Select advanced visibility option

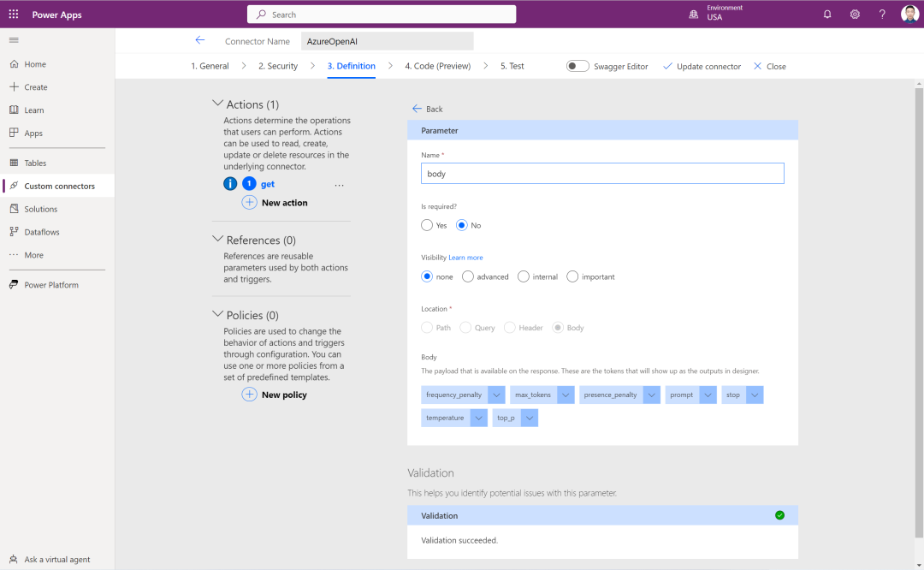pyautogui.click(x=468, y=276)
